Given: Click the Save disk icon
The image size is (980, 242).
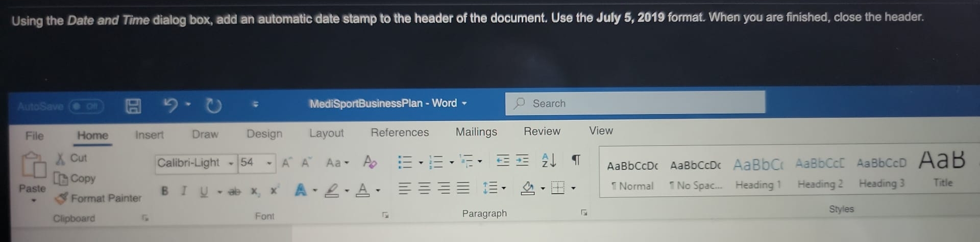Looking at the screenshot, I should coord(133,105).
